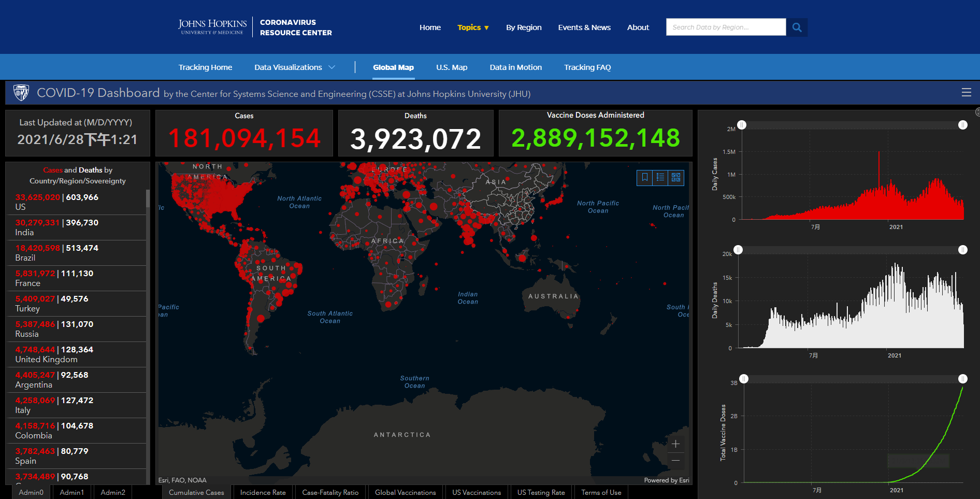Select the Turkey row in country list
Viewport: 980px width, 499px height.
[x=77, y=304]
